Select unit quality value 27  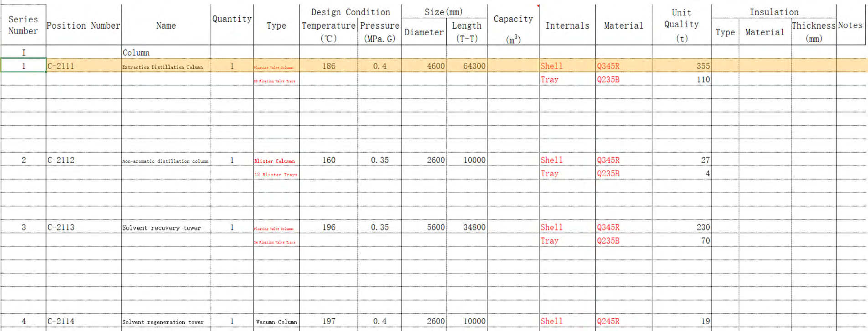(x=682, y=160)
